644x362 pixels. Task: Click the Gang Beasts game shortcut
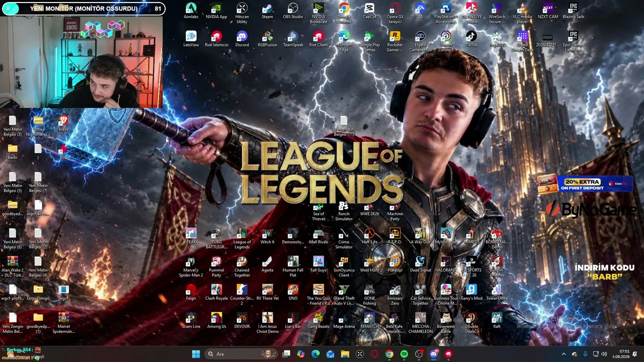[x=318, y=321]
